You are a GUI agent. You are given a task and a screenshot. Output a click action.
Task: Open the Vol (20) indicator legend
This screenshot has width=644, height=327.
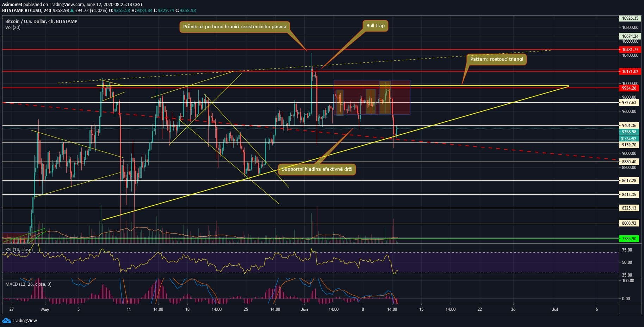[13, 28]
